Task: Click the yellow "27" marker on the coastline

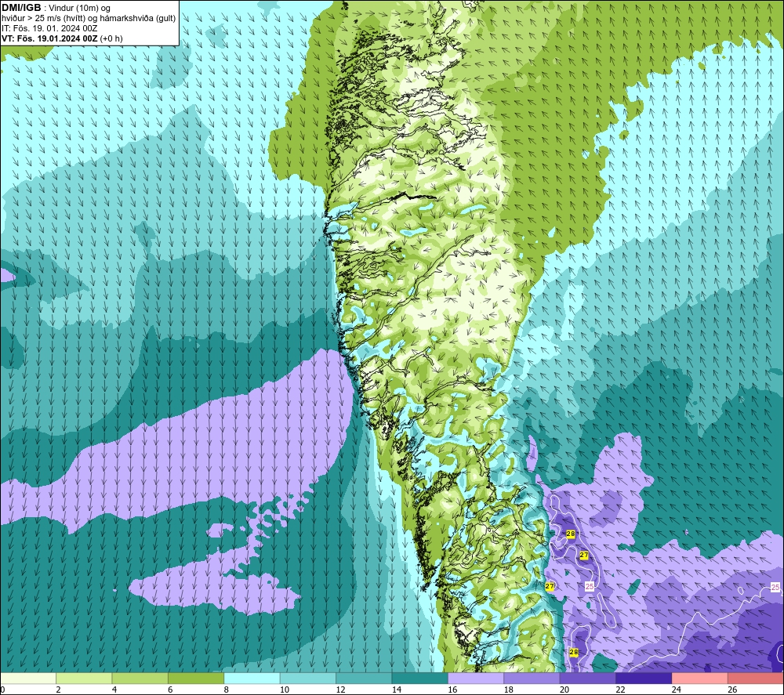Action: click(x=550, y=586)
